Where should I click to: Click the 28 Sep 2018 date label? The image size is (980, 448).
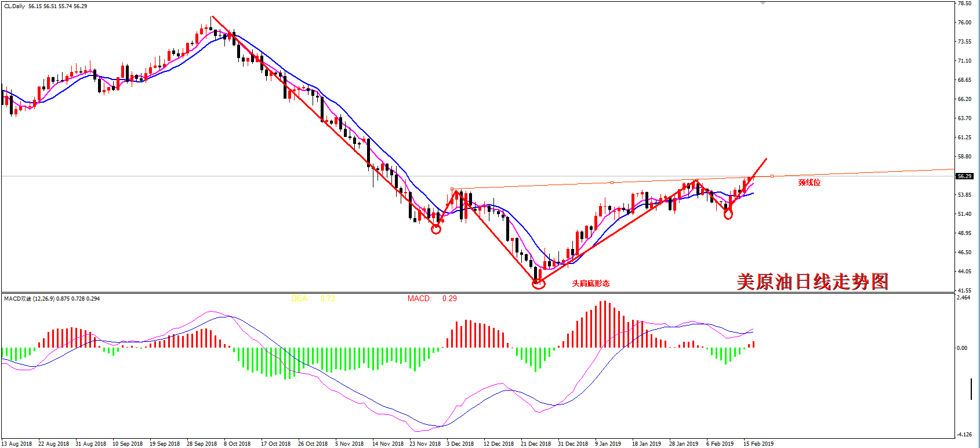(202, 444)
